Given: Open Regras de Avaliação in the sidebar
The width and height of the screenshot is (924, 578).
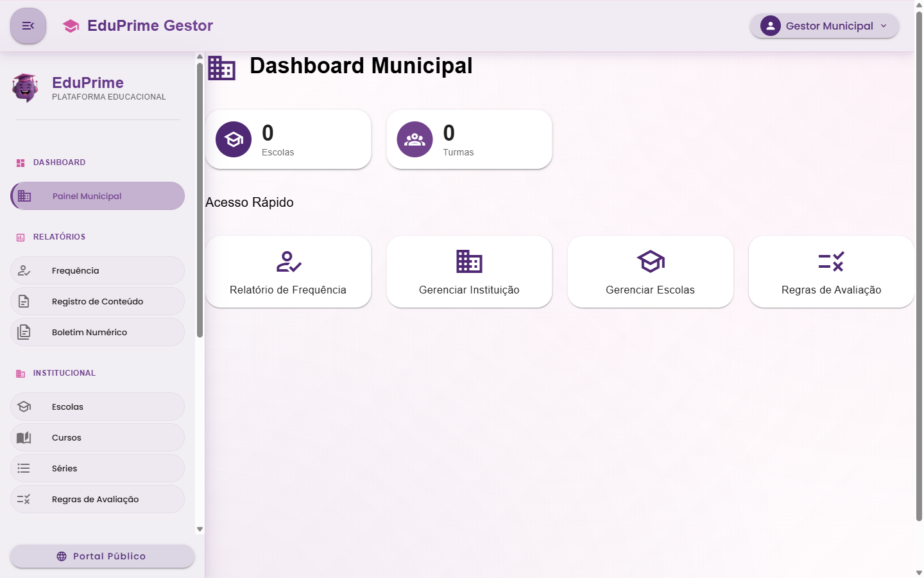Looking at the screenshot, I should click(98, 499).
